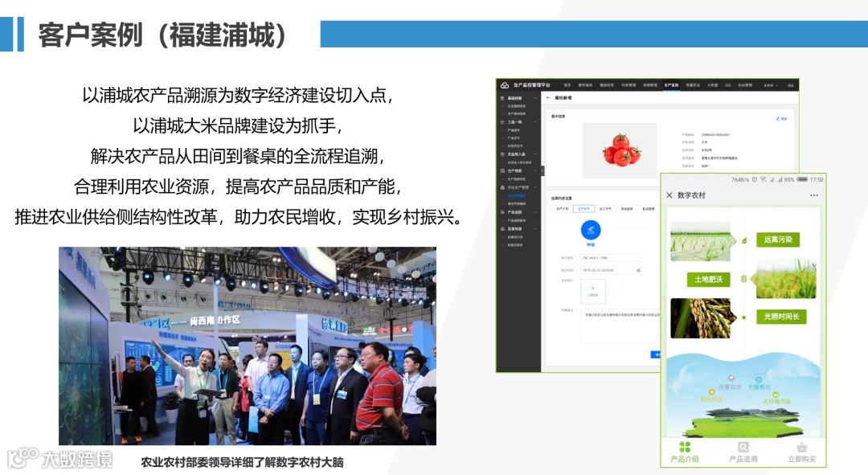
Task: Click the exhibition hall photo on slide
Action: pyautogui.click(x=248, y=346)
